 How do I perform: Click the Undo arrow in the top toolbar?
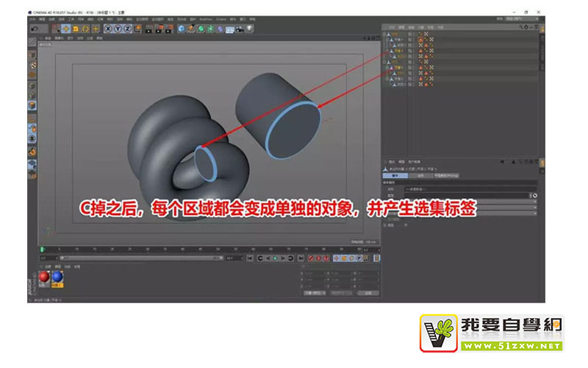35,29
